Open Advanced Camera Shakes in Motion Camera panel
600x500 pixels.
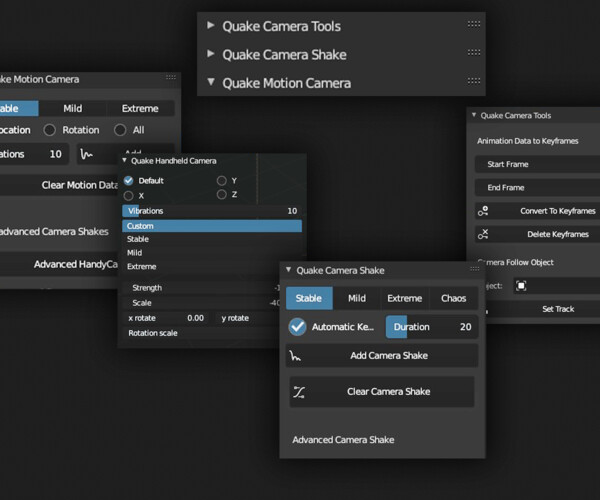[54, 231]
